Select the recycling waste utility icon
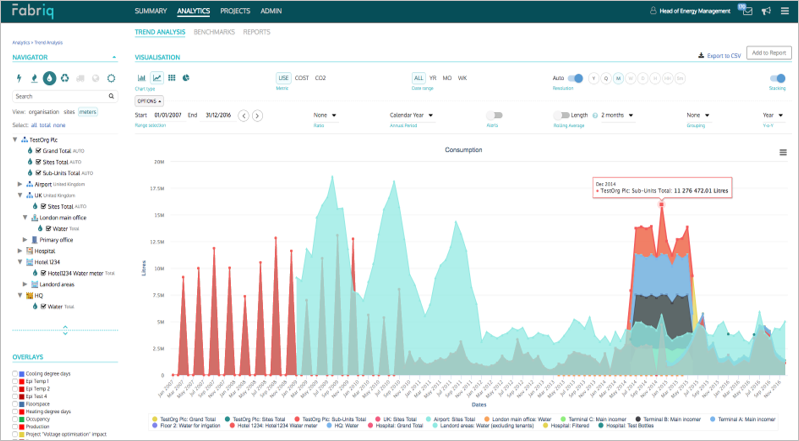Image resolution: width=799 pixels, height=441 pixels. (65, 76)
